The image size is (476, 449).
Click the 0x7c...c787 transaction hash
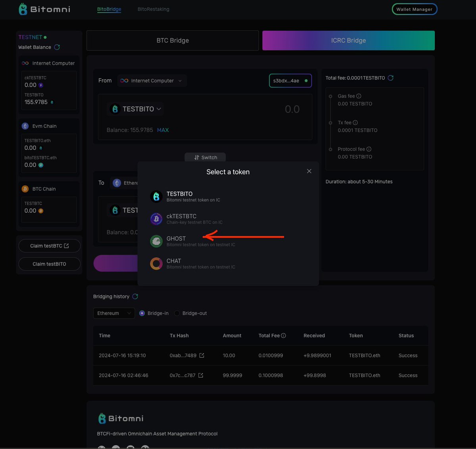[x=182, y=375]
